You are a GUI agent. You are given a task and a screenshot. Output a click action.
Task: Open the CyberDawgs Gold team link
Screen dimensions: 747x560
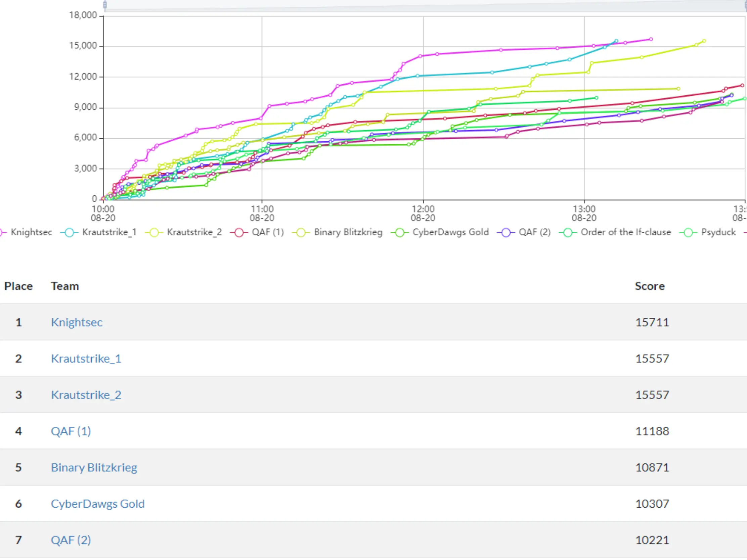[x=98, y=504]
